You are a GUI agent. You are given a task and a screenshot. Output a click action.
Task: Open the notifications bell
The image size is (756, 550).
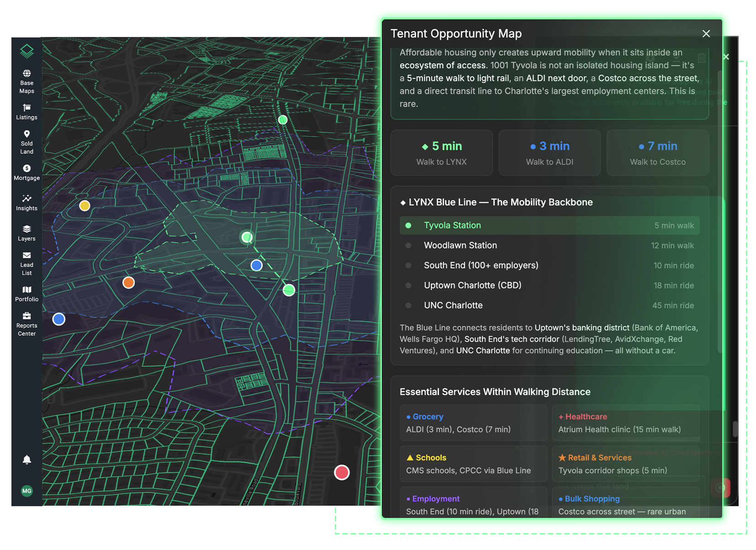27,460
